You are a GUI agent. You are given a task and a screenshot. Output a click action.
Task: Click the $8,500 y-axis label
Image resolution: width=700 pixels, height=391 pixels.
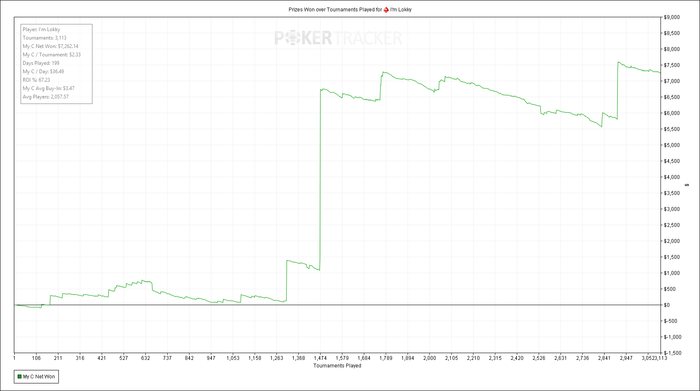[x=672, y=33]
